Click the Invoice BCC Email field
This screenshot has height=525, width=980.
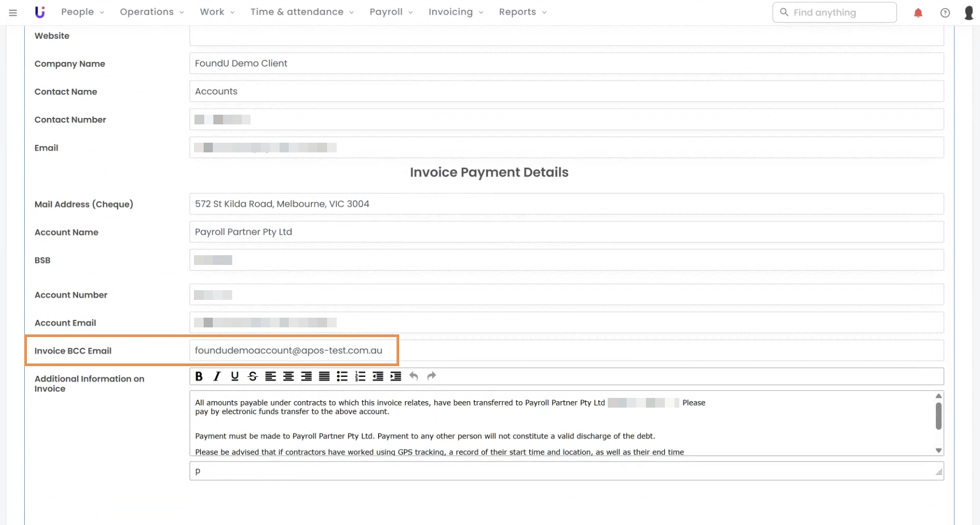566,351
